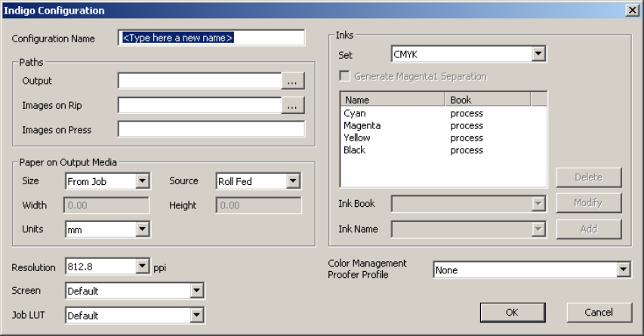Click 'process' value in the Black row
Screen dimensions: 644x336
click(467, 150)
